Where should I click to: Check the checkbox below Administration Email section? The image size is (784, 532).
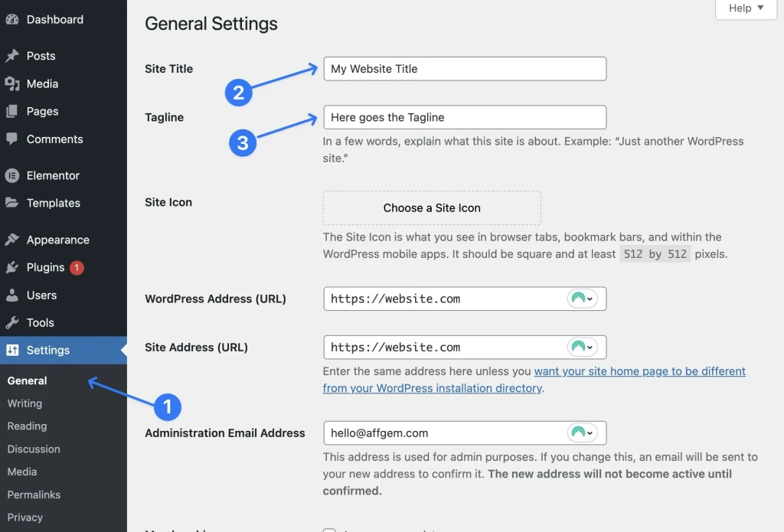tap(329, 529)
